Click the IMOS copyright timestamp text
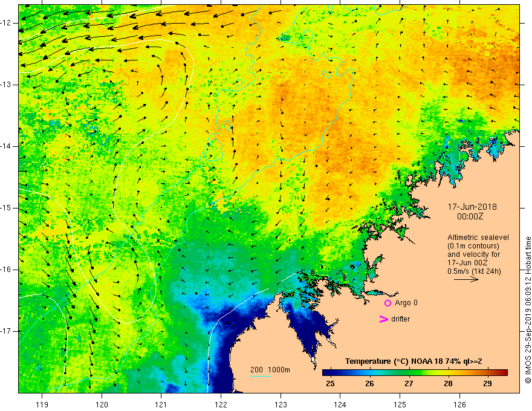The width and height of the screenshot is (532, 411). (528, 310)
